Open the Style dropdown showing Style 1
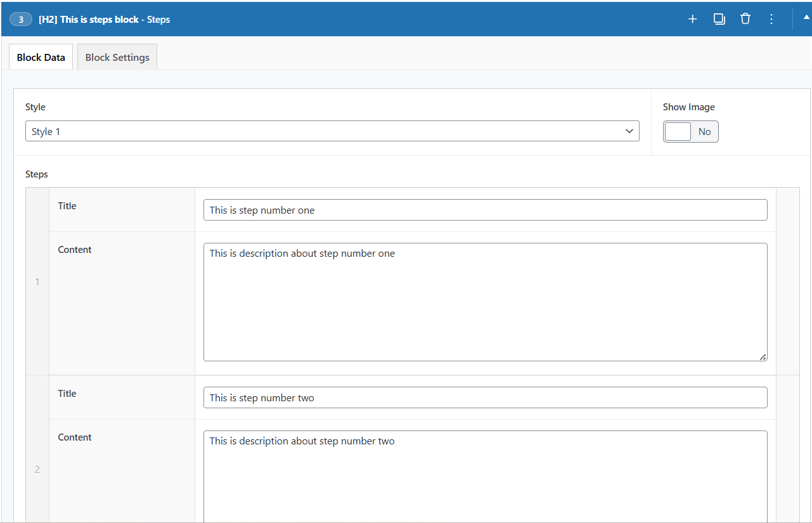This screenshot has width=812, height=523. [332, 131]
